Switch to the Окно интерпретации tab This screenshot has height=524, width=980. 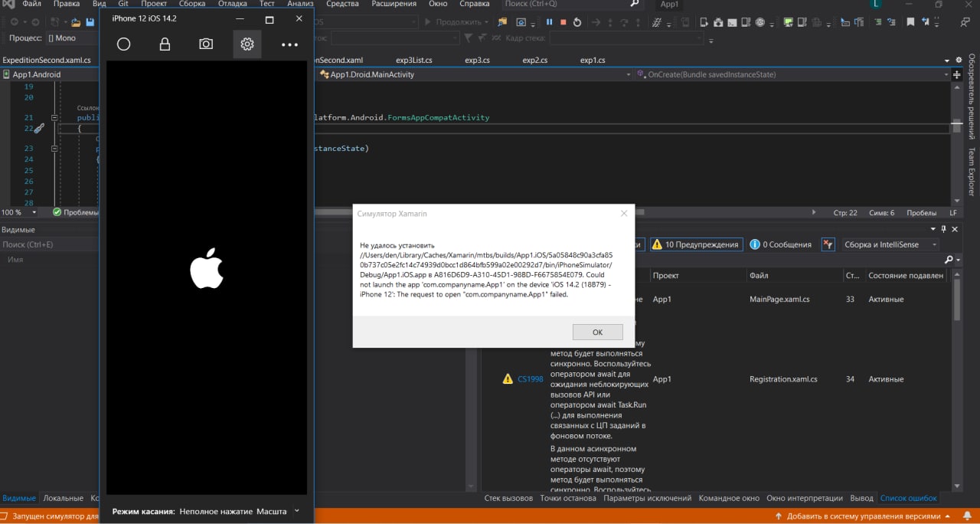click(x=804, y=498)
